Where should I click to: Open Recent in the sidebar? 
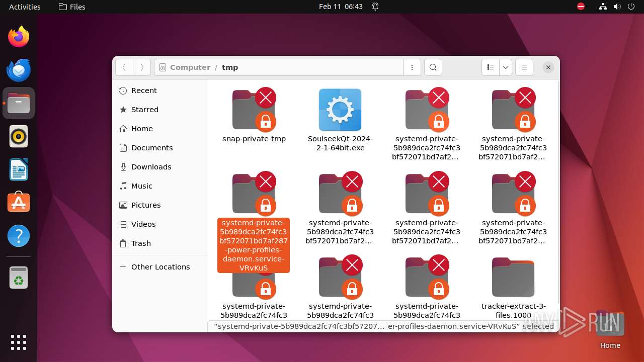click(159, 90)
